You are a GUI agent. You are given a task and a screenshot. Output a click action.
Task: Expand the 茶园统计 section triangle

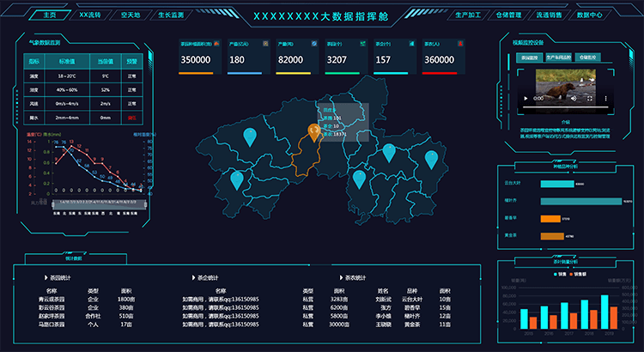pyautogui.click(x=46, y=278)
